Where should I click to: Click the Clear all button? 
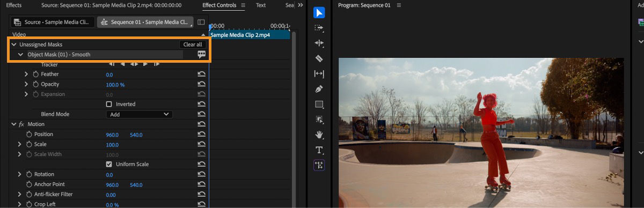193,44
